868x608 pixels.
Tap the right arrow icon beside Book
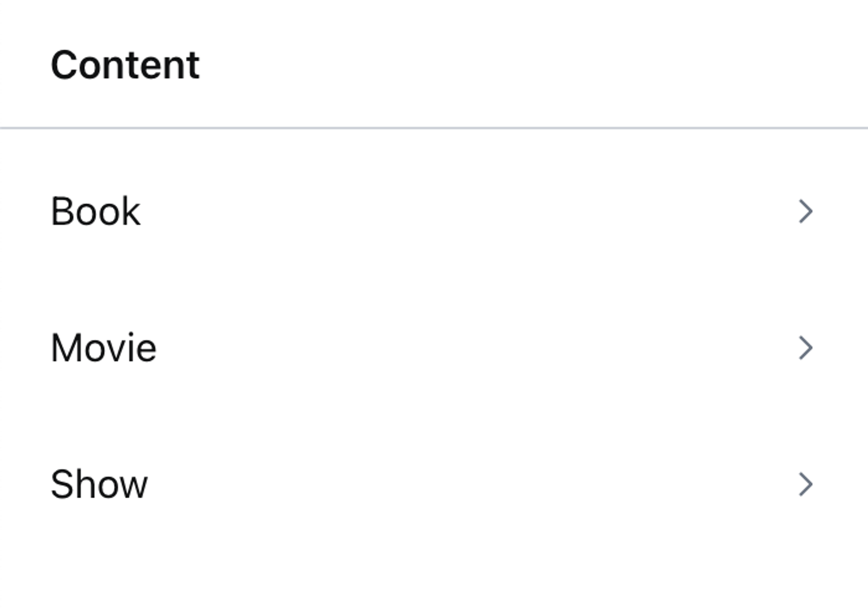[805, 212]
